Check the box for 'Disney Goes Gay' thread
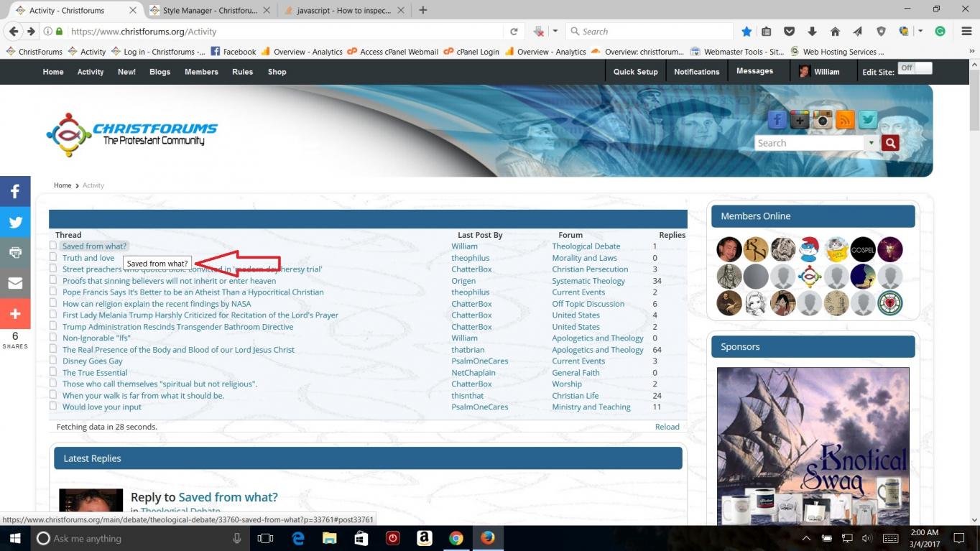Screen dimensions: 980x551 click(x=53, y=361)
